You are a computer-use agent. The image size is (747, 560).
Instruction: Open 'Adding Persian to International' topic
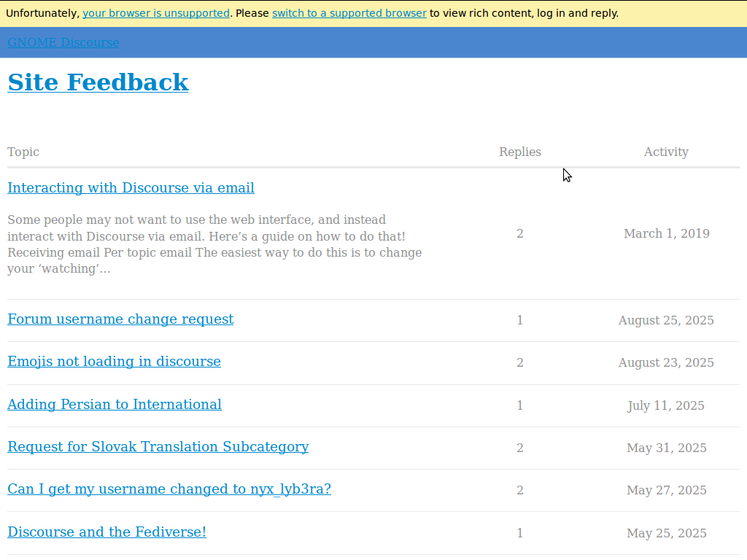(x=115, y=405)
